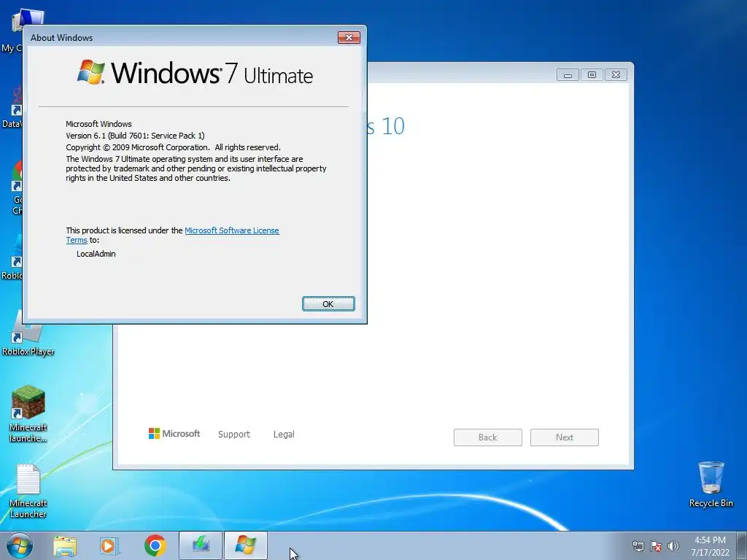Minimize the Windows 10 setup window
Image resolution: width=747 pixels, height=560 pixels.
point(568,75)
